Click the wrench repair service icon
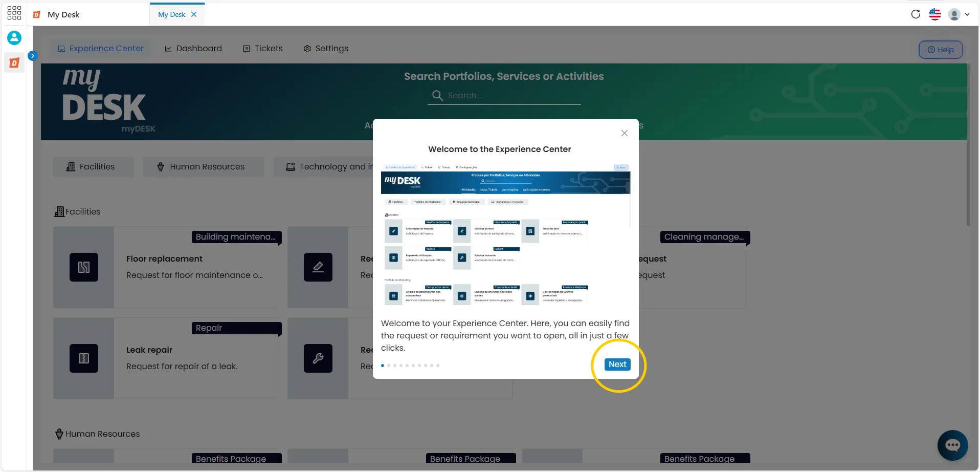This screenshot has height=472, width=980. coord(318,358)
